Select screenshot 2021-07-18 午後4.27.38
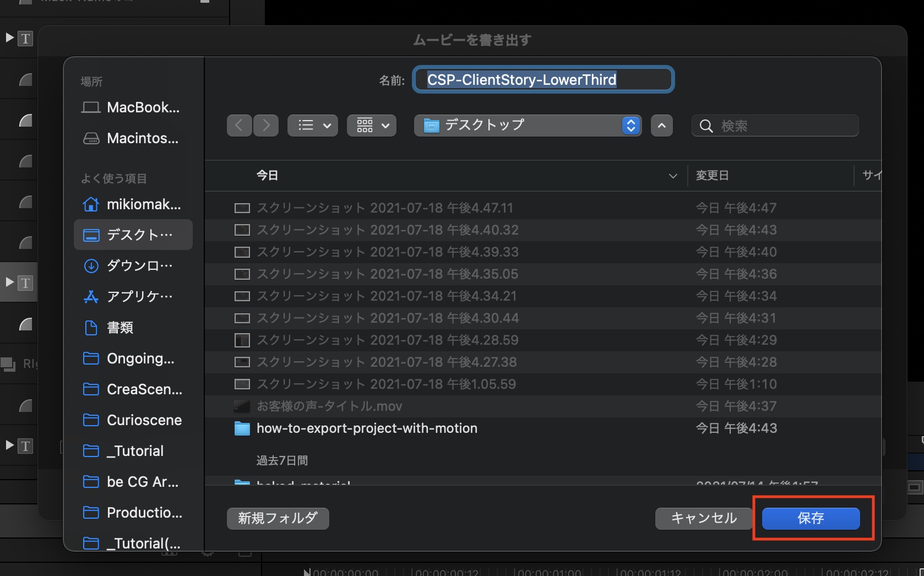The height and width of the screenshot is (576, 924). tap(543, 362)
